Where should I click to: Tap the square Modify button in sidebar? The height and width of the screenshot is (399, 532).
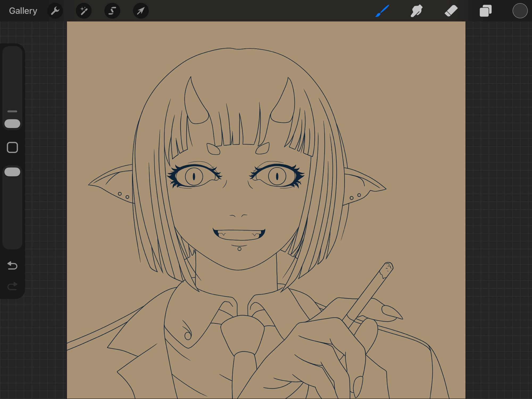click(x=13, y=147)
